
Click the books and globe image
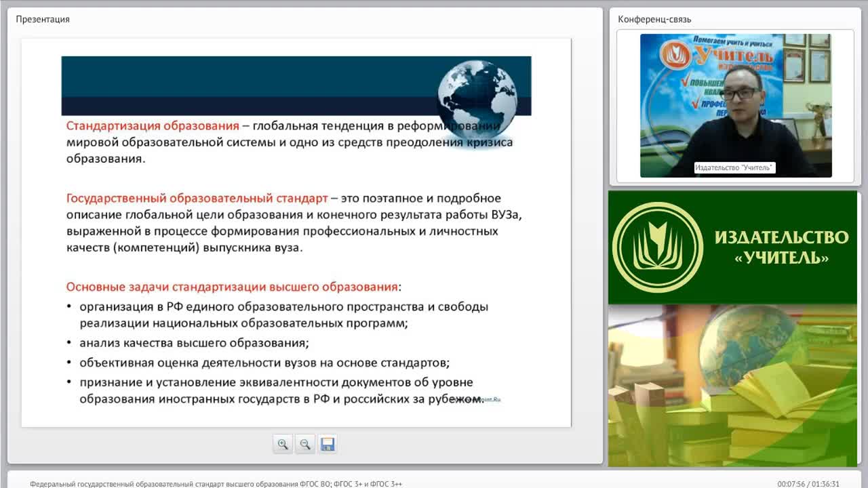pyautogui.click(x=733, y=386)
